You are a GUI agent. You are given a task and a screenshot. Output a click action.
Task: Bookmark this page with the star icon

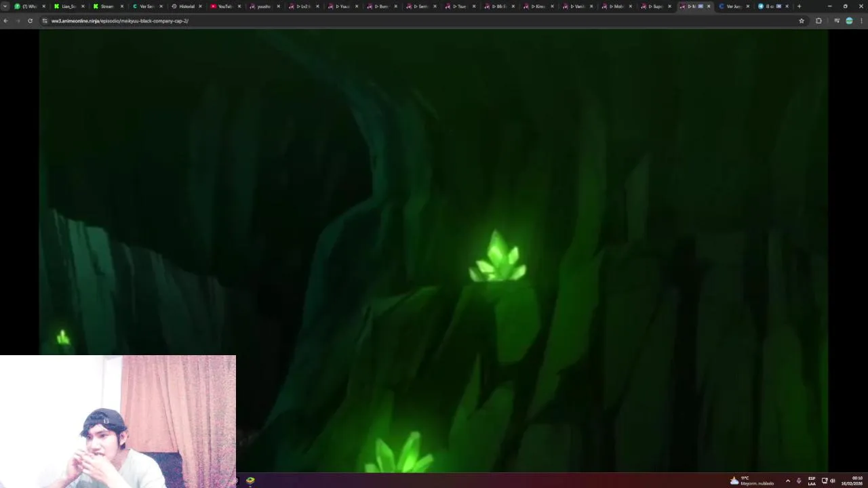(802, 21)
